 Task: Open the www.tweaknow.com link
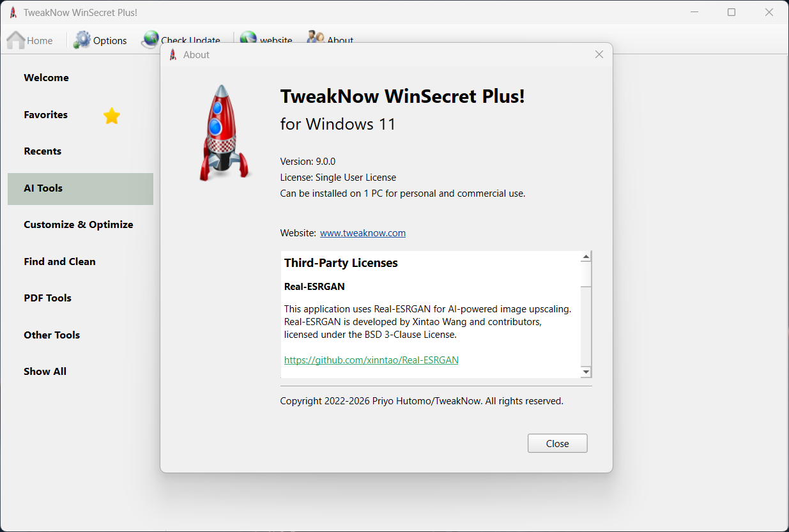pyautogui.click(x=363, y=233)
